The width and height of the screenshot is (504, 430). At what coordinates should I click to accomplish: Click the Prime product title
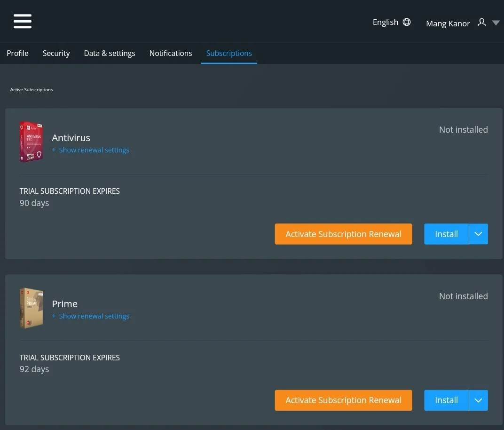click(x=64, y=304)
